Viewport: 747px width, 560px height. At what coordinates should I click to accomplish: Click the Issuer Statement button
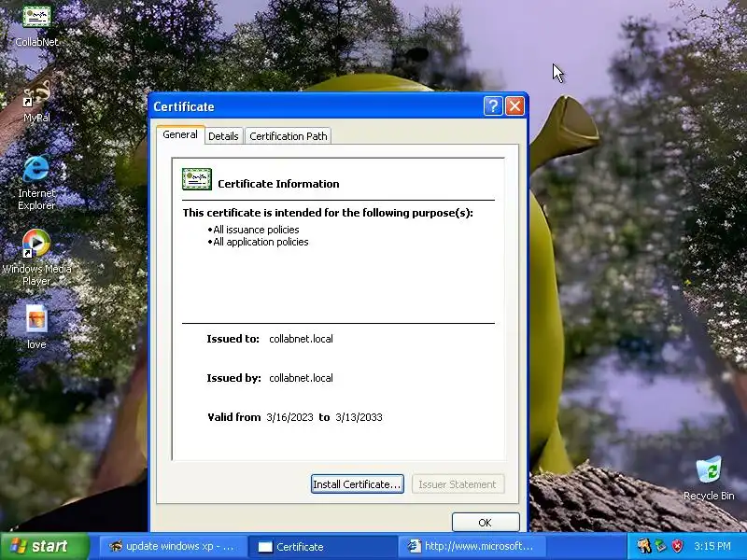point(458,484)
